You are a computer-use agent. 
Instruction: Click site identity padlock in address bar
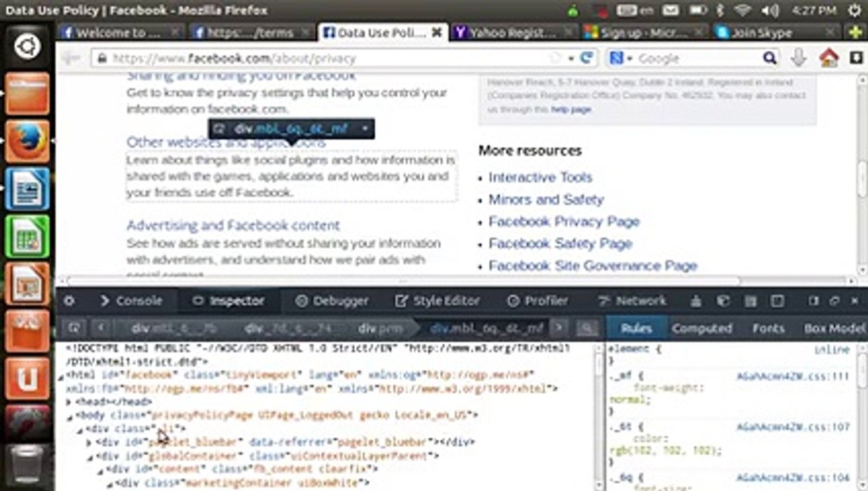[102, 59]
